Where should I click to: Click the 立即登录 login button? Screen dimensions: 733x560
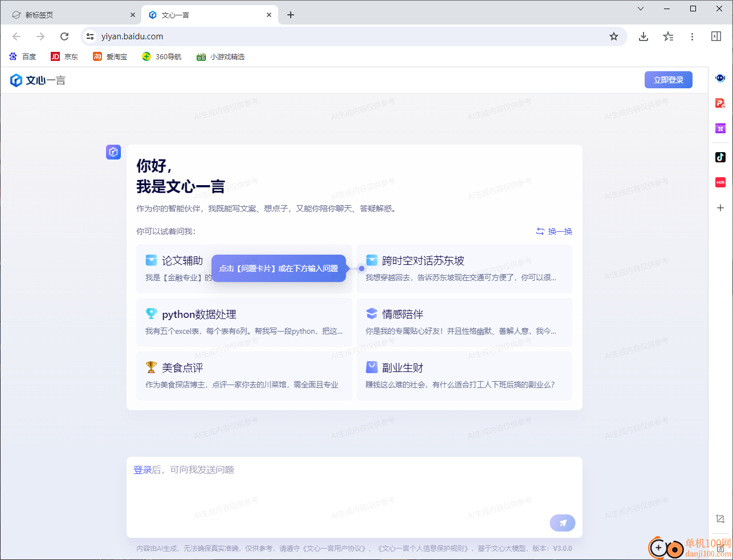pos(668,80)
